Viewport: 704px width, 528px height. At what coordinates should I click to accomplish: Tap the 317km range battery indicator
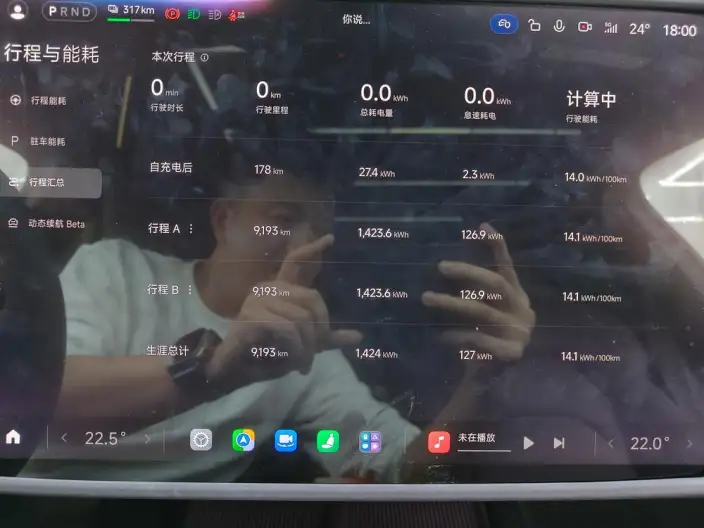click(132, 11)
